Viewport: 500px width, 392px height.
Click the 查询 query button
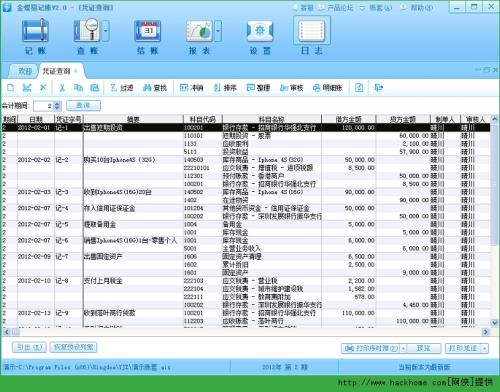83,106
